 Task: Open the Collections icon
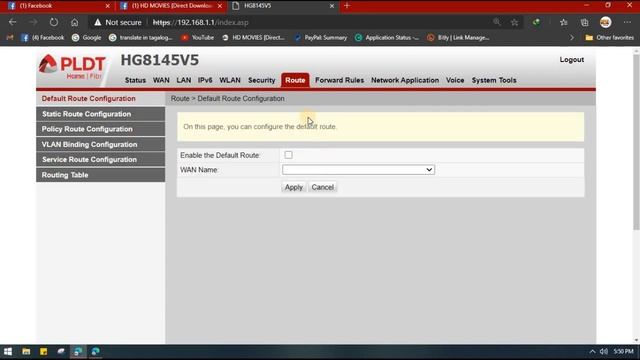(584, 22)
